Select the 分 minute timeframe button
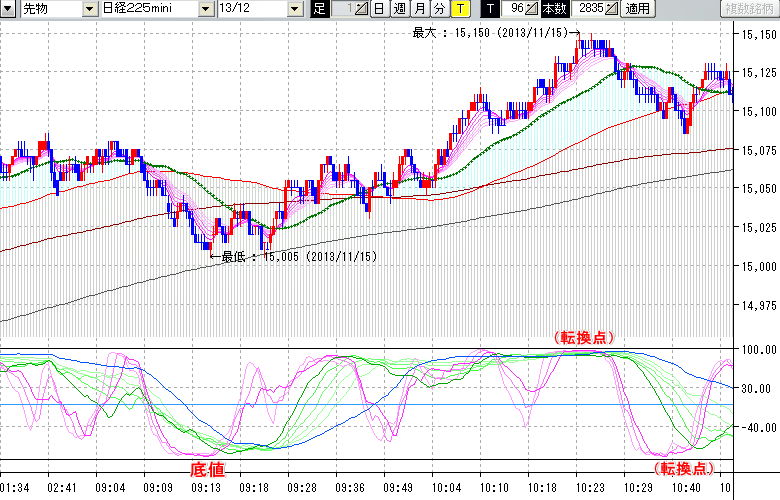 pos(440,9)
